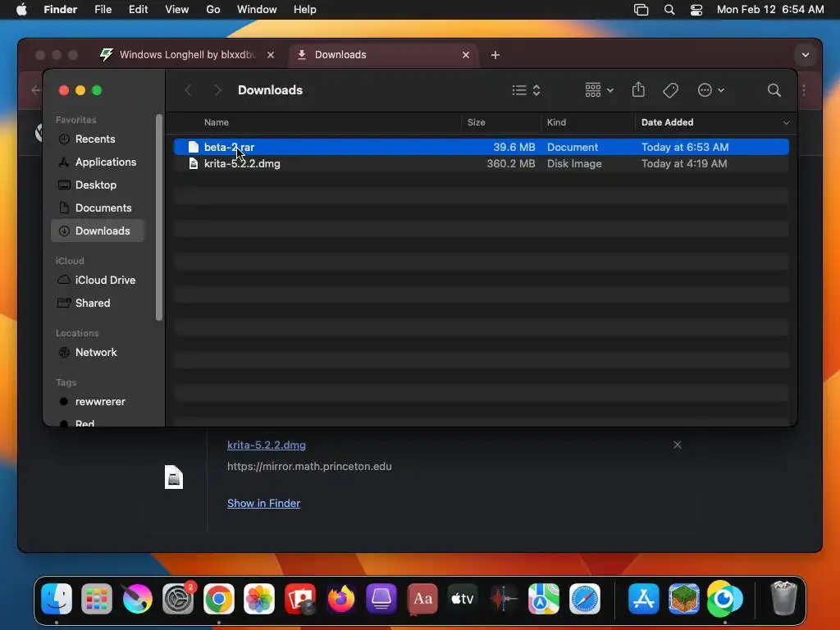Open the list view switcher in Finder
The height and width of the screenshot is (630, 840).
pos(526,90)
